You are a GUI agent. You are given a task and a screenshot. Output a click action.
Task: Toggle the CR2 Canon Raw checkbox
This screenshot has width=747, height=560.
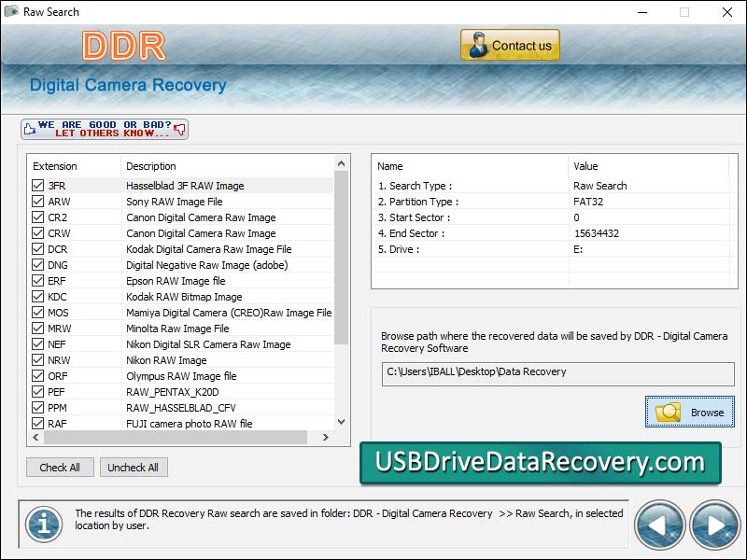tap(38, 217)
